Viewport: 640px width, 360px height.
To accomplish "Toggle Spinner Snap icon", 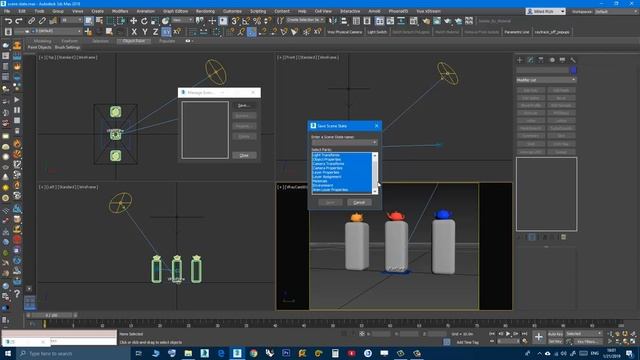I will point(268,21).
